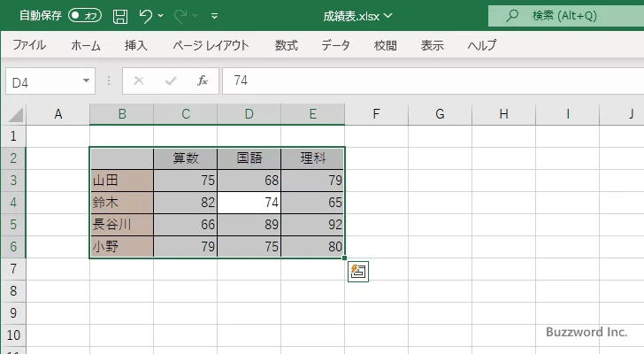The height and width of the screenshot is (354, 644).
Task: Open the Customize Quick Access Toolbar dropdown
Action: (215, 16)
